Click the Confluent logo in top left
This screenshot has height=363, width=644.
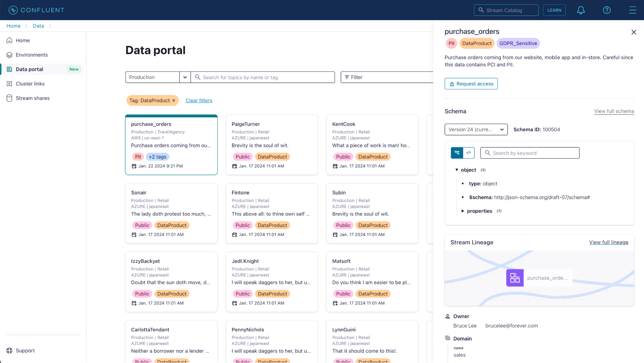pos(36,10)
